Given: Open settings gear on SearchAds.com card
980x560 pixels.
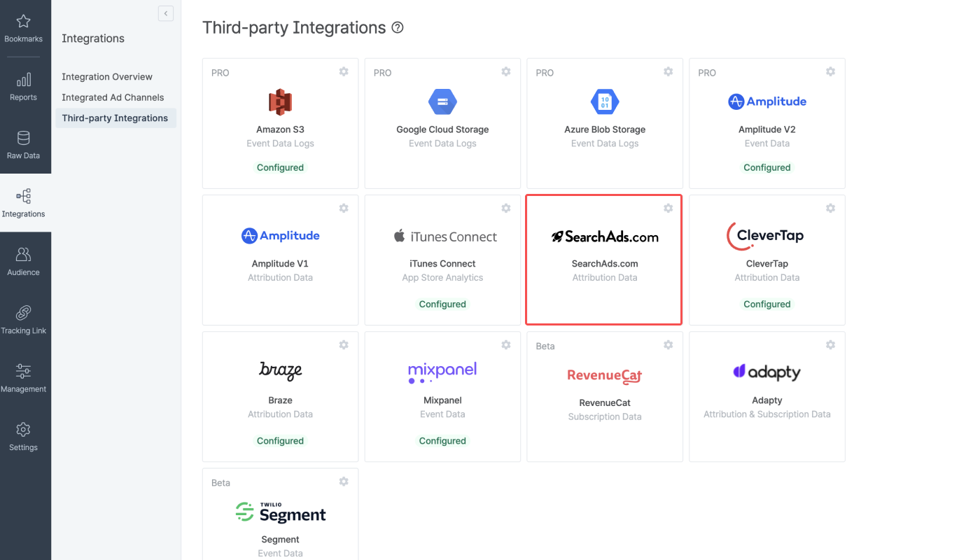Looking at the screenshot, I should [668, 208].
